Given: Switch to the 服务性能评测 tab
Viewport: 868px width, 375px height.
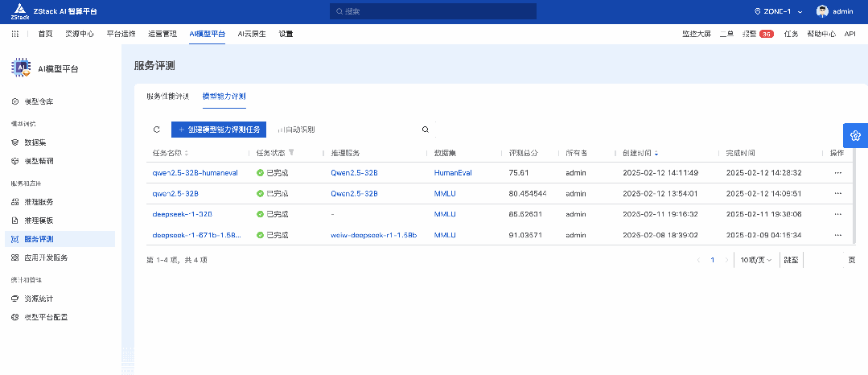Looking at the screenshot, I should (167, 96).
